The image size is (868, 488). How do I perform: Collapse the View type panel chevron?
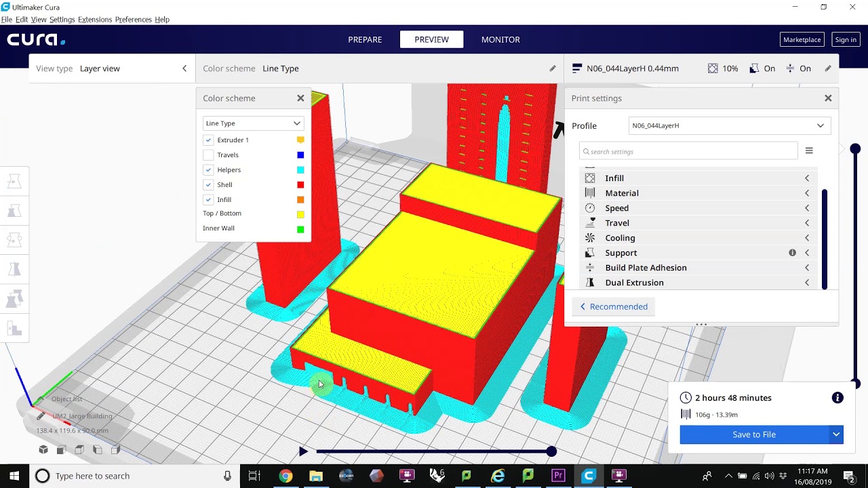tap(184, 68)
